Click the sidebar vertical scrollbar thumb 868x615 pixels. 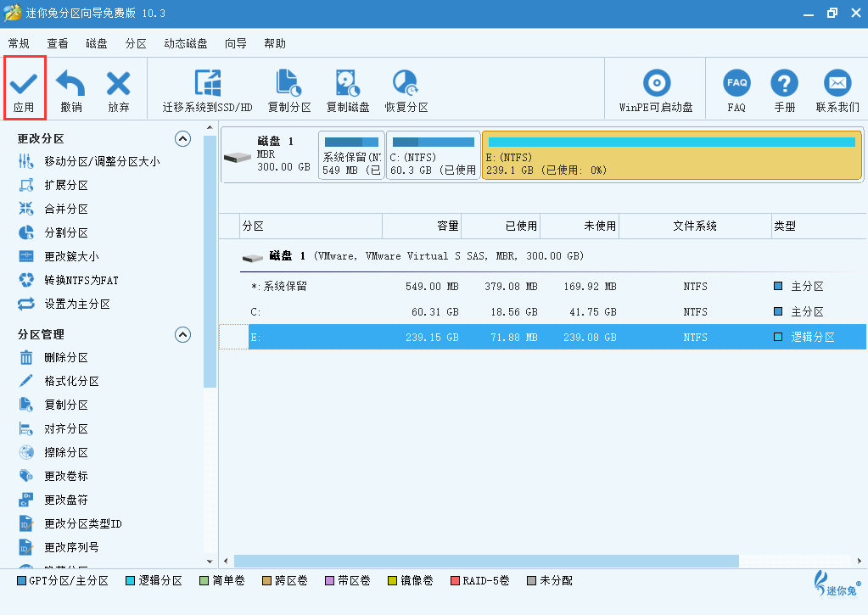click(210, 260)
